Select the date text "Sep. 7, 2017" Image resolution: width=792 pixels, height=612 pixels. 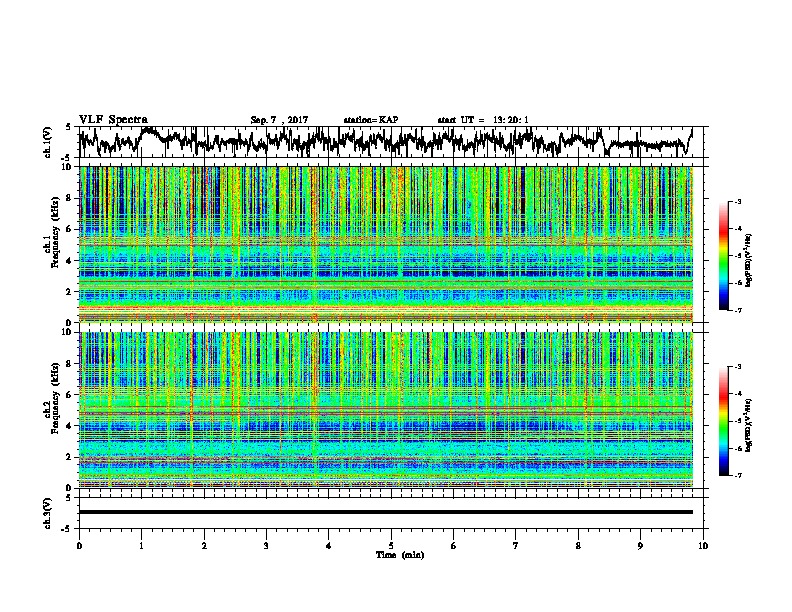click(279, 120)
